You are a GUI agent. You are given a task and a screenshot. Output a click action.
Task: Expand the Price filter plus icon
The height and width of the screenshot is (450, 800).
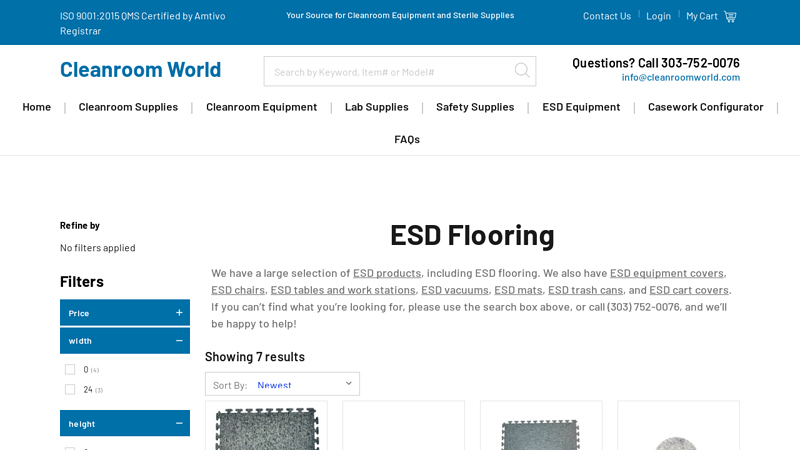[x=179, y=313]
